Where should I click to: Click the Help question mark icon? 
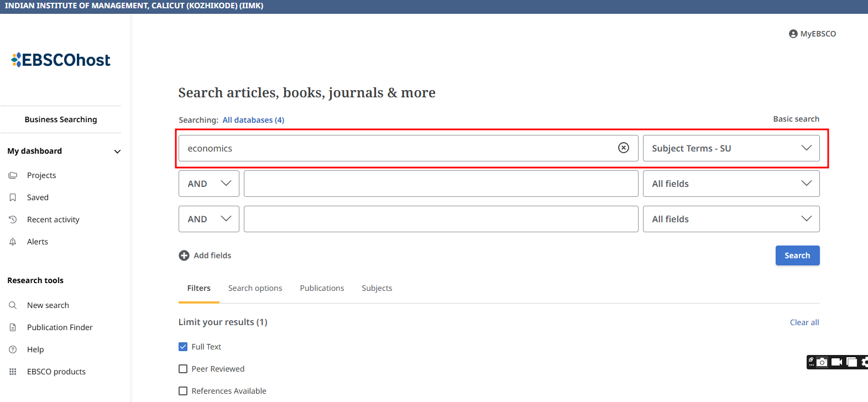(13, 349)
